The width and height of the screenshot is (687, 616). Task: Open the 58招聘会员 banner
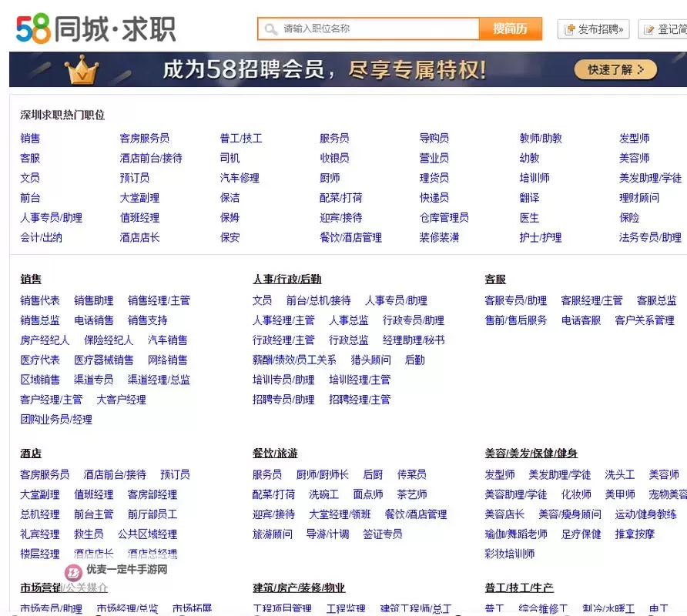pyautogui.click(x=348, y=69)
